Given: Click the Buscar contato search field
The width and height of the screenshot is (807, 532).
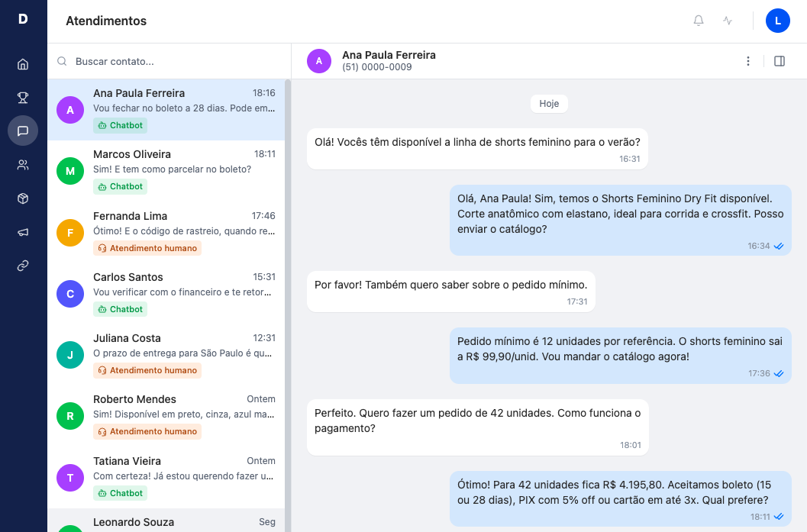Looking at the screenshot, I should click(168, 61).
